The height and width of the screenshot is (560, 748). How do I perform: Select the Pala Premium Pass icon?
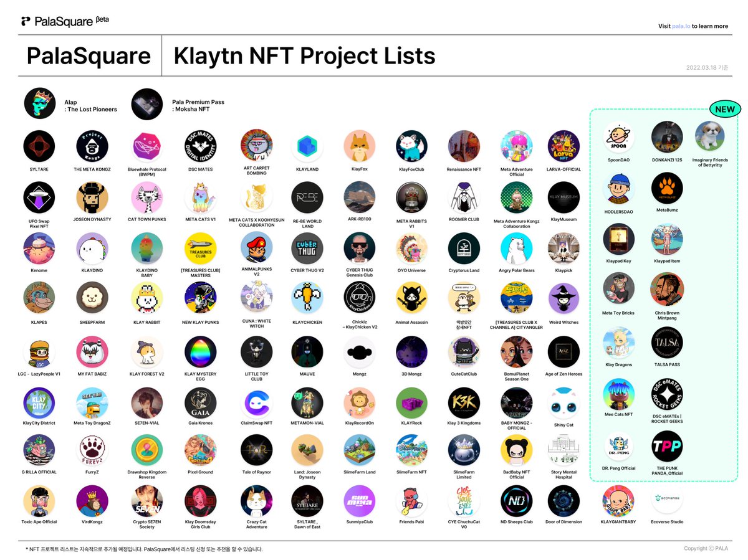click(148, 103)
